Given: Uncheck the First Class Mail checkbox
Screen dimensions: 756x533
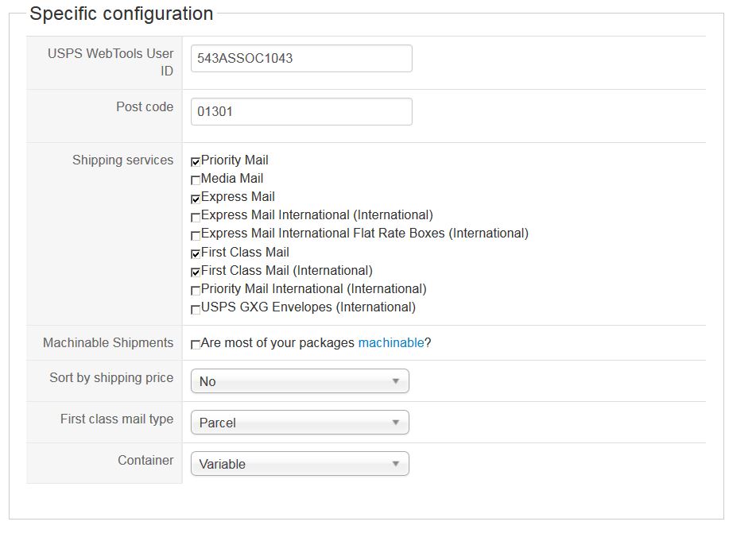Looking at the screenshot, I should [x=196, y=254].
